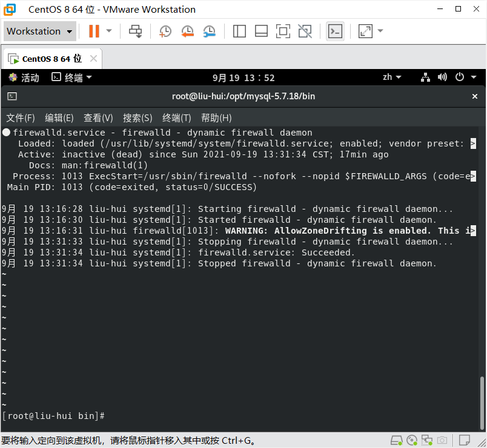This screenshot has height=448, width=487.
Task: Open the 终端(T) menu
Action: coord(177,118)
